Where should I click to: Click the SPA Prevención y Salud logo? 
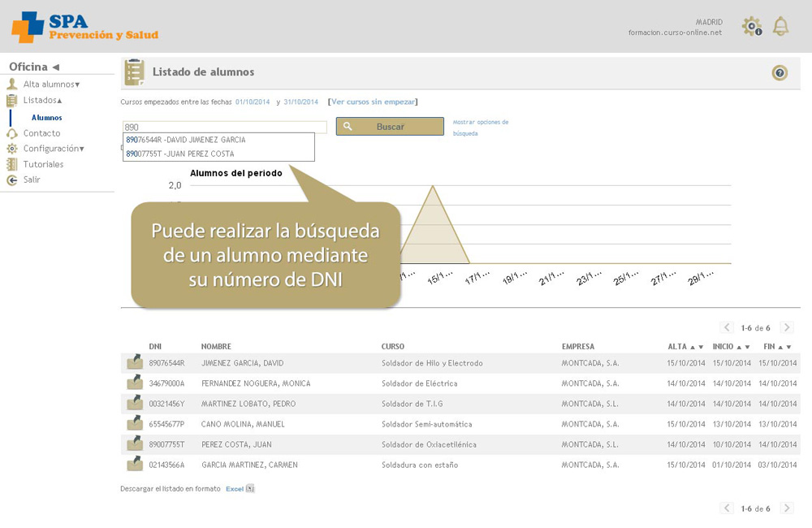point(85,27)
